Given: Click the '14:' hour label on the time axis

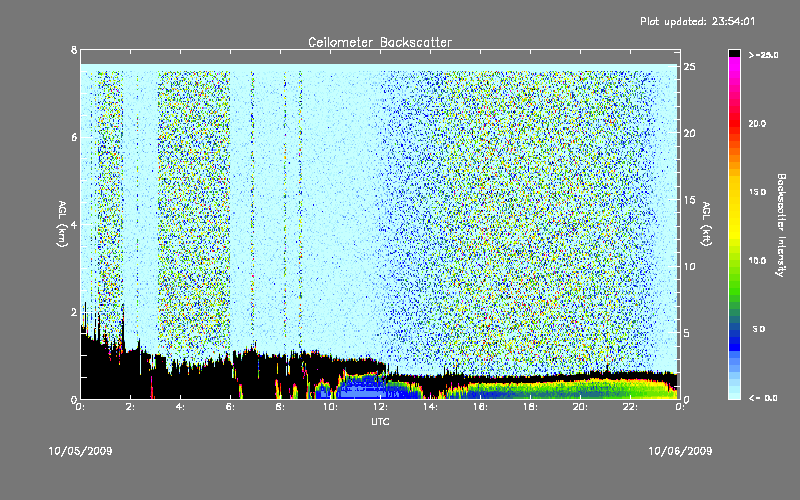Looking at the screenshot, I should tap(430, 407).
